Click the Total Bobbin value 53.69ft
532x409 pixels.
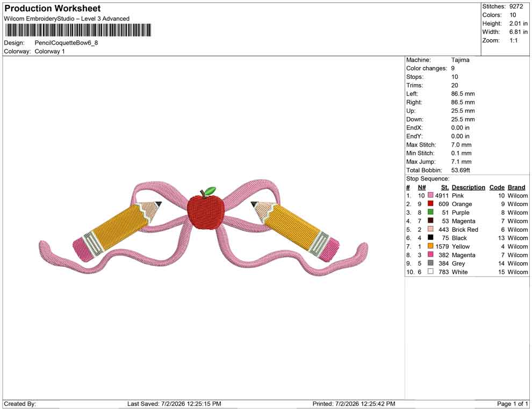[461, 170]
